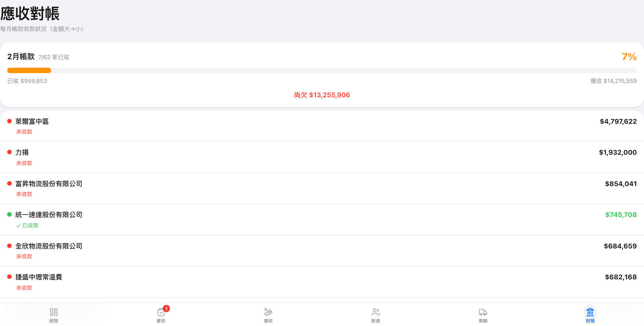Click the 尚欠 $13,255,906 outstanding amount

(x=322, y=95)
